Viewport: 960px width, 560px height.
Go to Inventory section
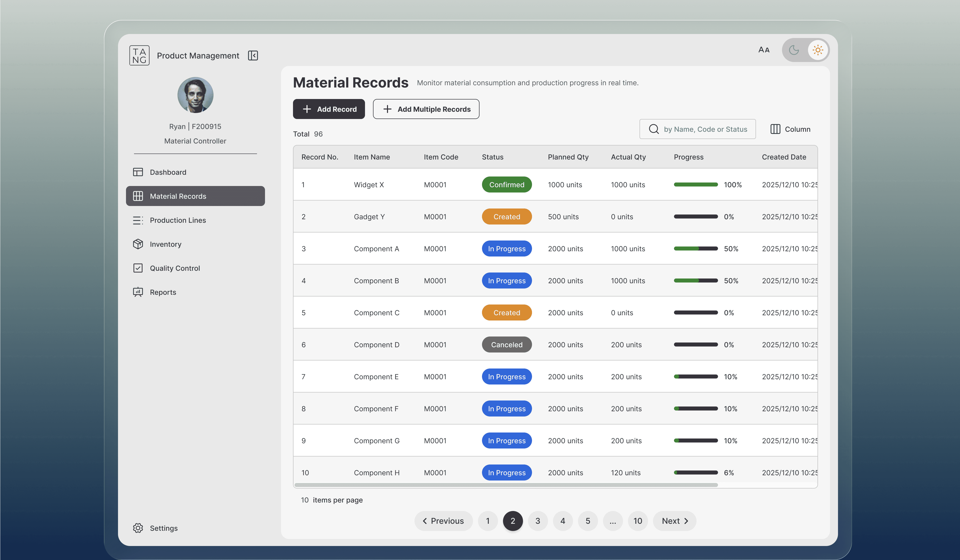tap(165, 244)
